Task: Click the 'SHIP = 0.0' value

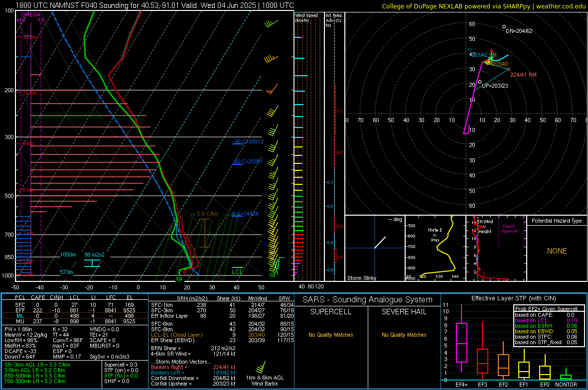Action: (x=117, y=381)
